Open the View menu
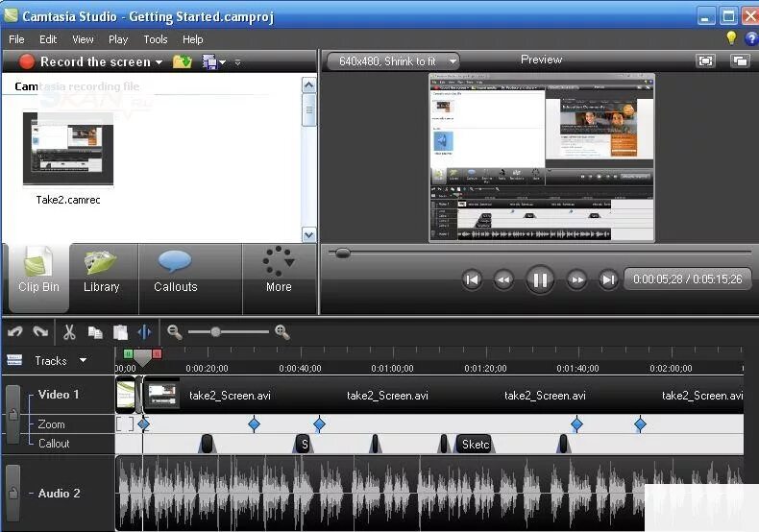 point(83,39)
